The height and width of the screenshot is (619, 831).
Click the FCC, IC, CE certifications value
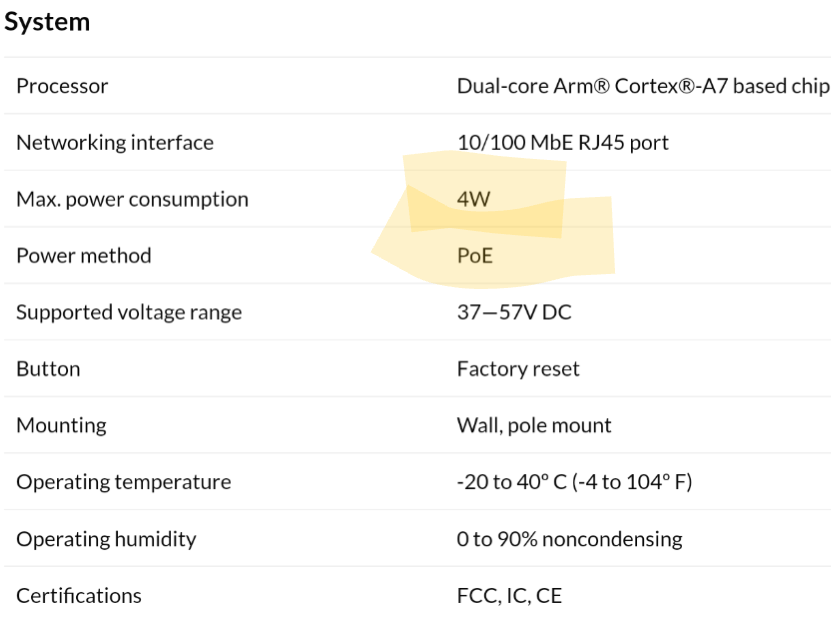coord(509,596)
